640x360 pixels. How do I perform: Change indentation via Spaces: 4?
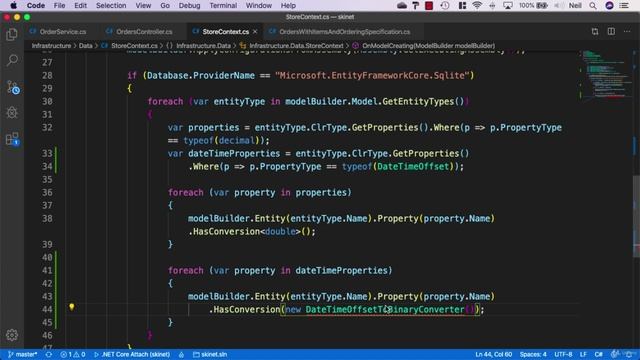click(533, 354)
